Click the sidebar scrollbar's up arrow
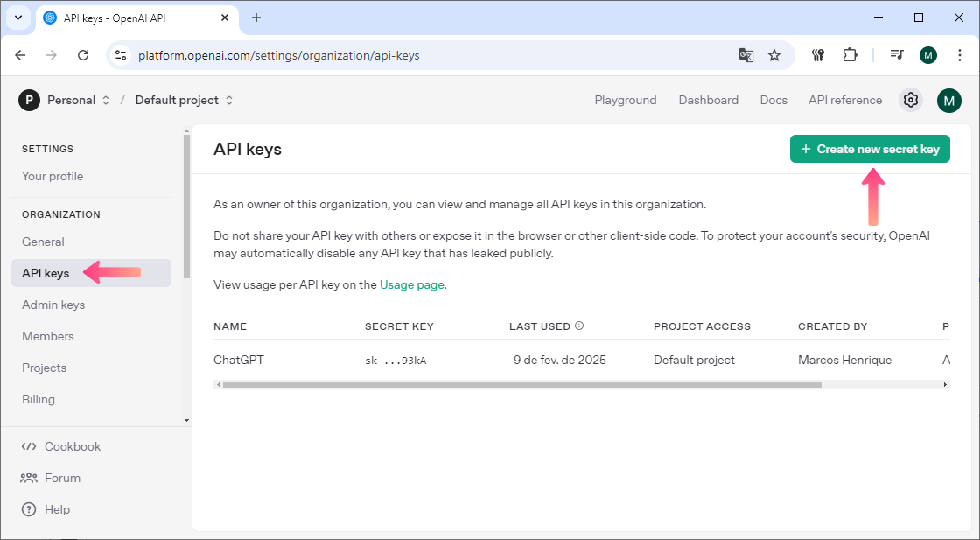This screenshot has height=540, width=980. (x=186, y=131)
